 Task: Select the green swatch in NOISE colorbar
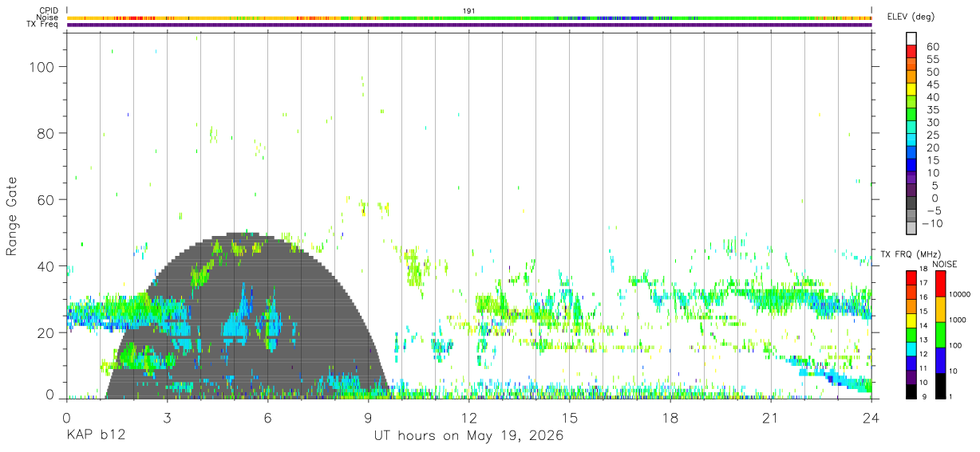pyautogui.click(x=939, y=335)
